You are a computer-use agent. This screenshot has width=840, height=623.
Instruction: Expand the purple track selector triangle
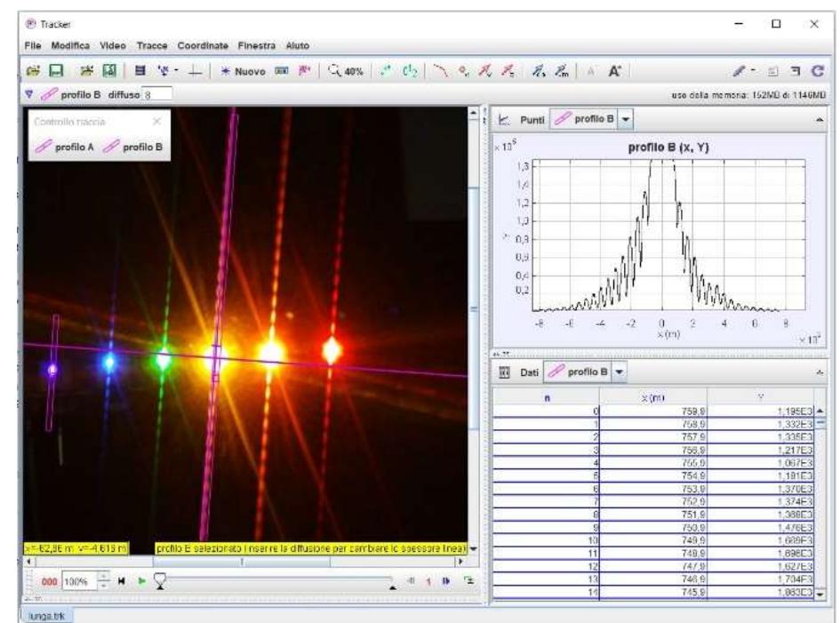[x=29, y=94]
